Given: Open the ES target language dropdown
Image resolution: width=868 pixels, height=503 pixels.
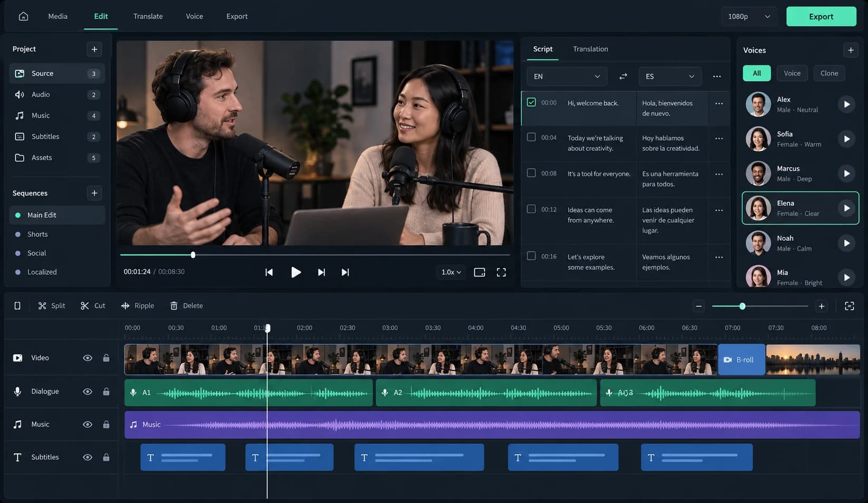Looking at the screenshot, I should pos(670,76).
